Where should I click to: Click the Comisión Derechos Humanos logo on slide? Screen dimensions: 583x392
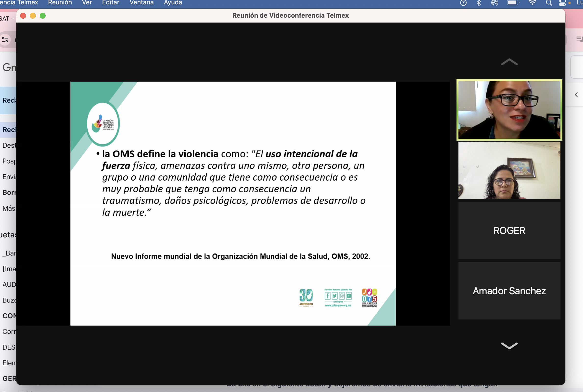[103, 124]
